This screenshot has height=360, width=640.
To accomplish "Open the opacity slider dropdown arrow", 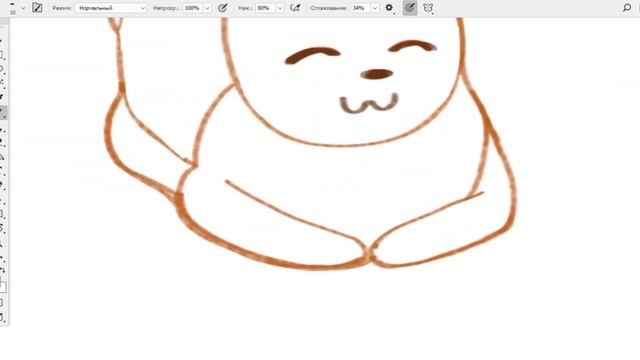I will [x=207, y=8].
